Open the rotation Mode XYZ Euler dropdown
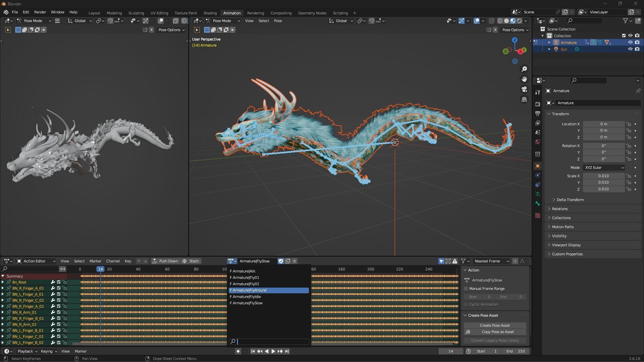 604,168
